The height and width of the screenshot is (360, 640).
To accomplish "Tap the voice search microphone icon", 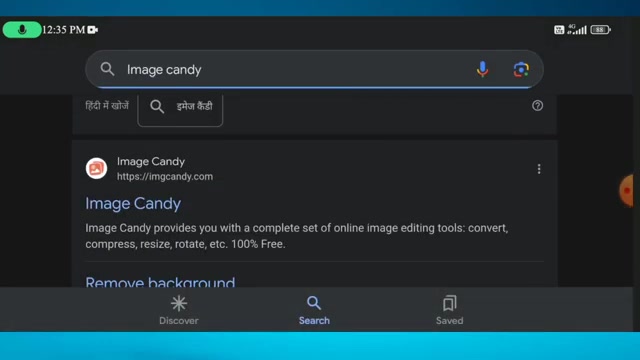I will tap(482, 69).
